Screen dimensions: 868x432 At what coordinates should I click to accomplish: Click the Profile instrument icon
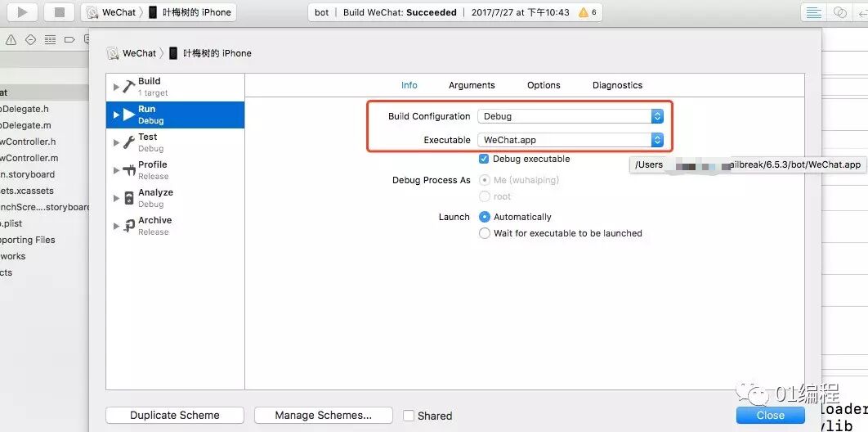point(129,170)
